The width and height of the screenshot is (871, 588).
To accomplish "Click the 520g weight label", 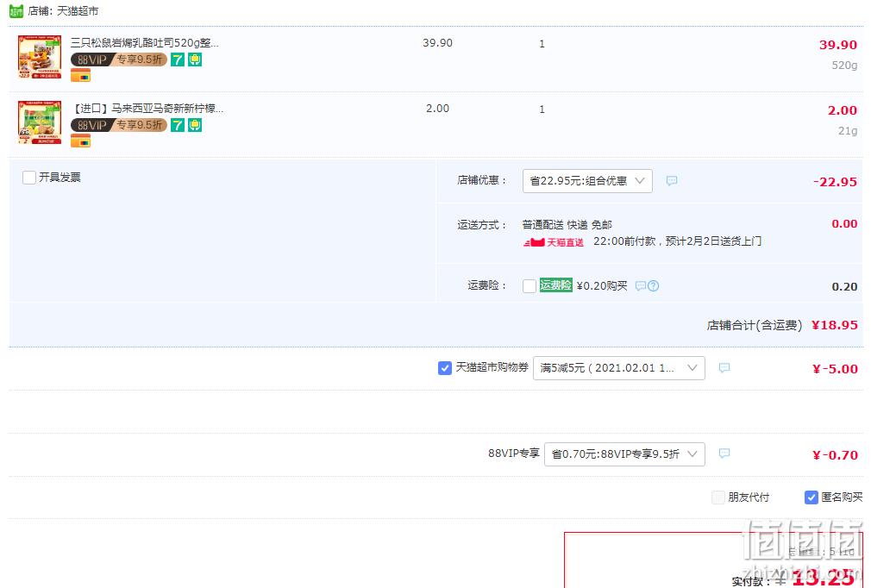I will coord(844,65).
